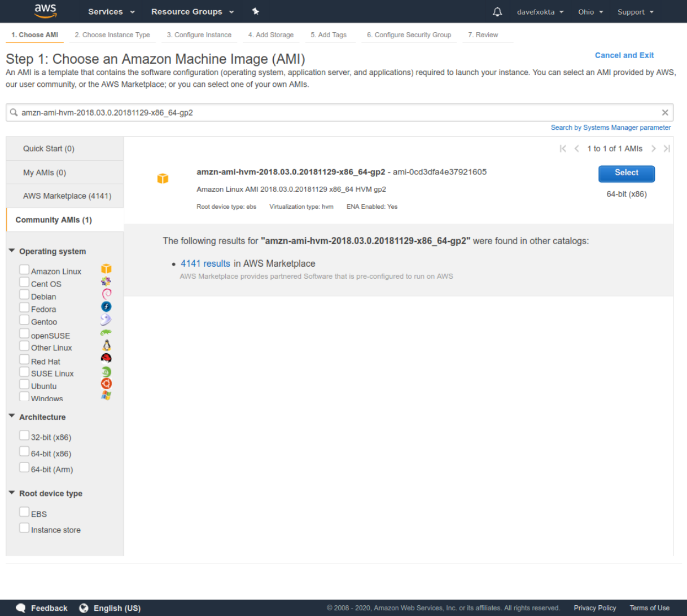The width and height of the screenshot is (687, 616).
Task: Open the Services dropdown menu
Action: (111, 12)
